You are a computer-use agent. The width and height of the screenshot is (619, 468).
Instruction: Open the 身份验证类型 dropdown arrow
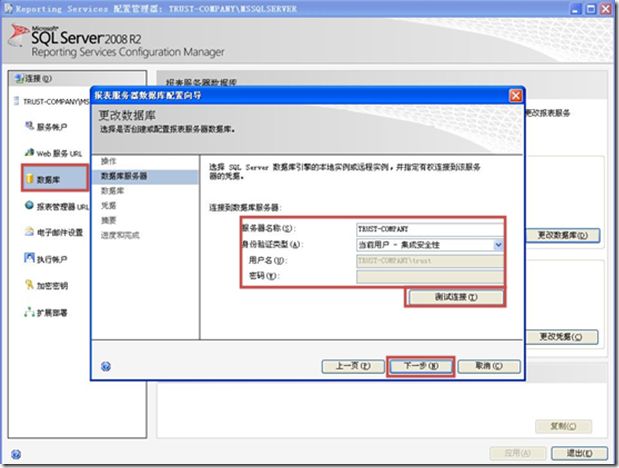click(x=498, y=245)
